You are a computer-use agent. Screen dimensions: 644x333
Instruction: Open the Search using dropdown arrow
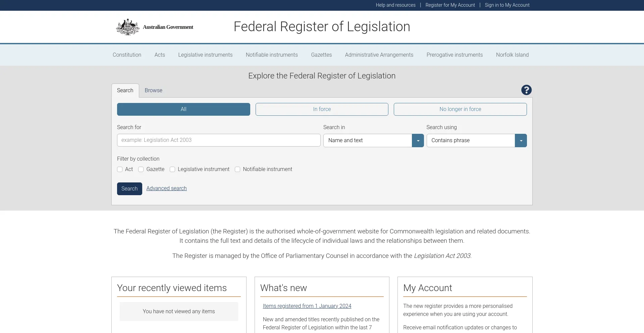pyautogui.click(x=521, y=141)
